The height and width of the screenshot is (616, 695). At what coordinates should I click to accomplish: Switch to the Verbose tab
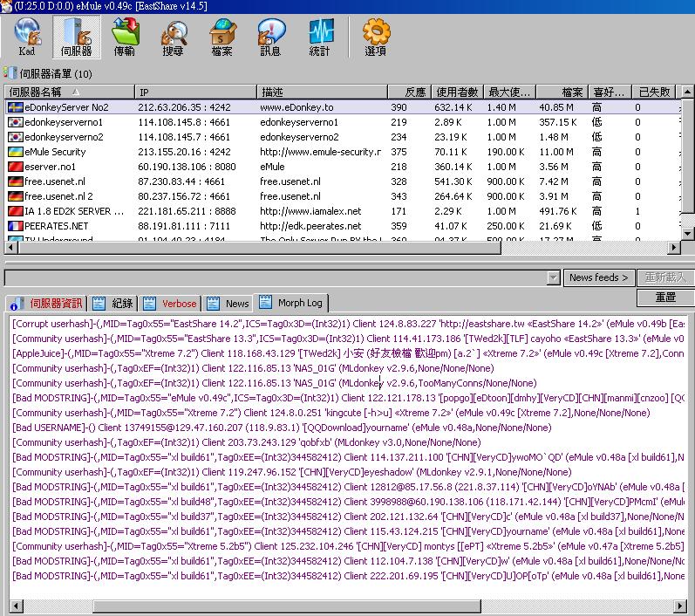tap(170, 304)
